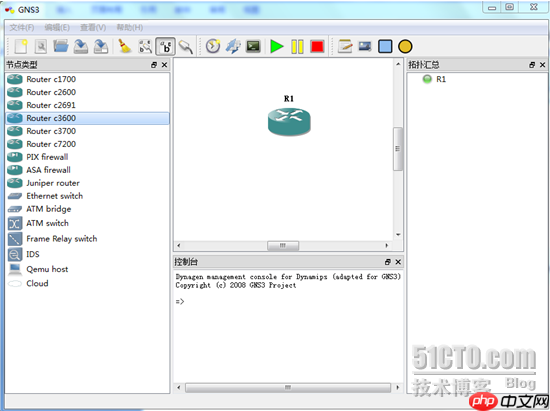Viewport: 550px width, 411px height.
Task: Select Router c2600 in node types
Action: tap(87, 92)
